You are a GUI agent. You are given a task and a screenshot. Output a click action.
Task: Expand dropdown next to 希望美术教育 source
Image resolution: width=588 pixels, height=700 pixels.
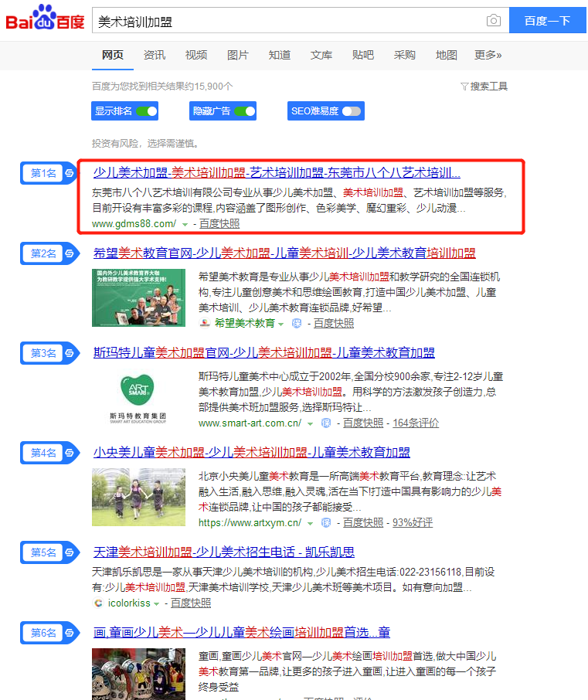coord(280,324)
